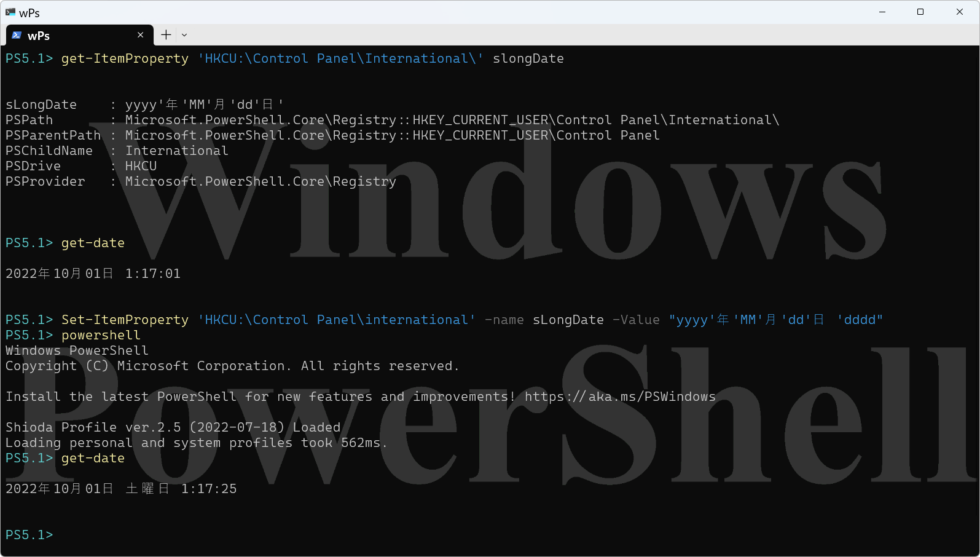Click the PSParentPath value ending in Control Panel
Screen dimensions: 980x557
click(393, 135)
